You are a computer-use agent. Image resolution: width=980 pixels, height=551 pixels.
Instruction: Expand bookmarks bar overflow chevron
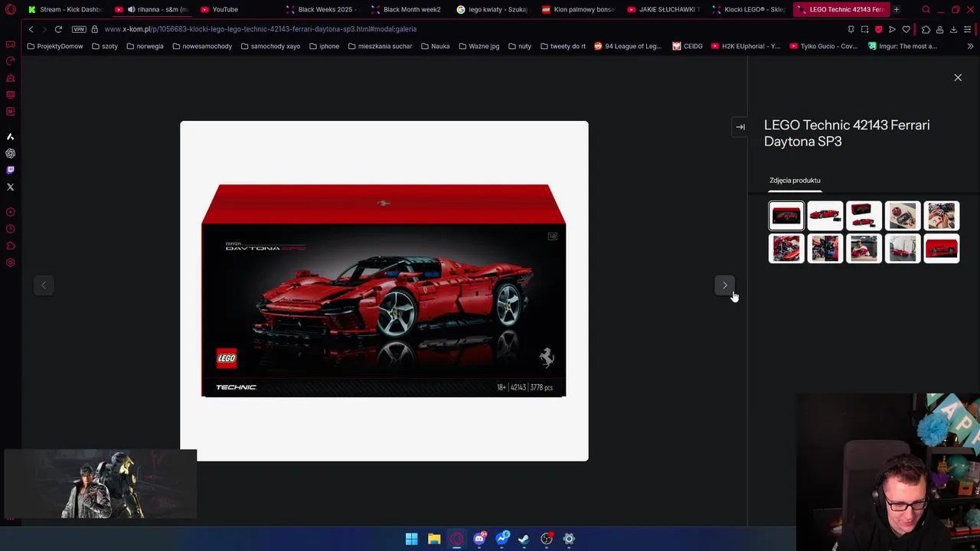(970, 46)
